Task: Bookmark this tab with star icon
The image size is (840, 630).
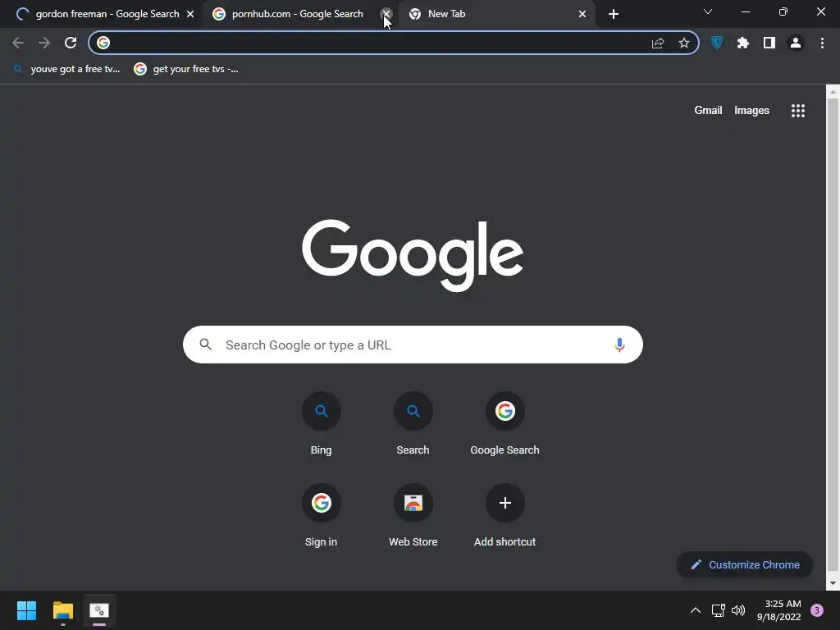Action: 684,43
